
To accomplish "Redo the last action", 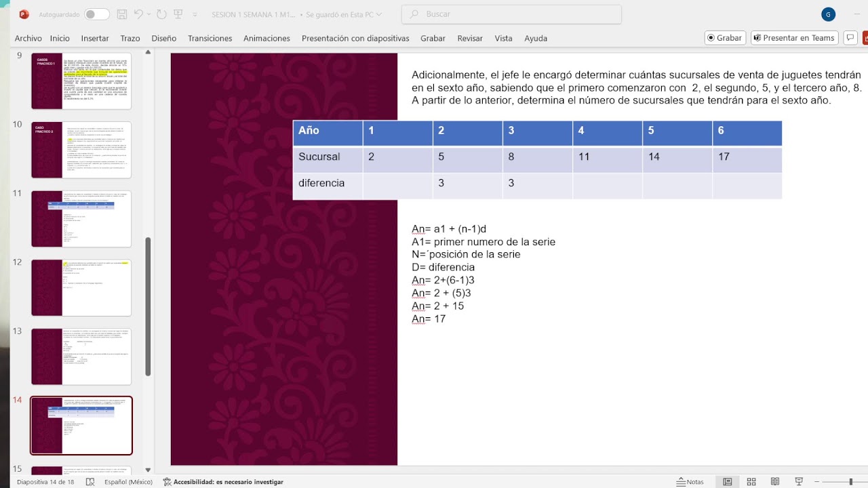I will click(x=161, y=14).
